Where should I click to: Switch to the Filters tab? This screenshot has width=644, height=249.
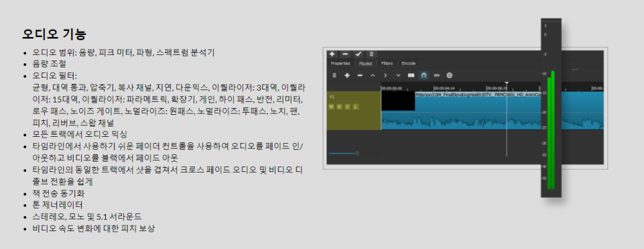coord(387,63)
